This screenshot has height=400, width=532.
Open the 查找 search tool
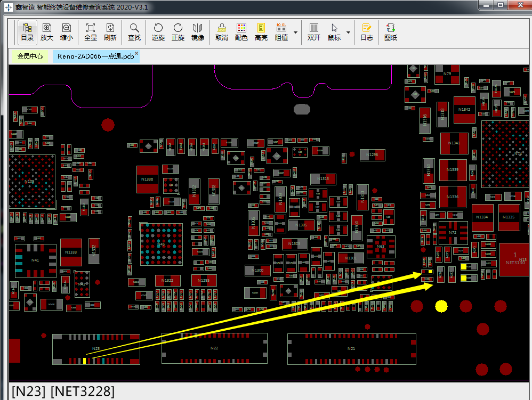[x=134, y=32]
